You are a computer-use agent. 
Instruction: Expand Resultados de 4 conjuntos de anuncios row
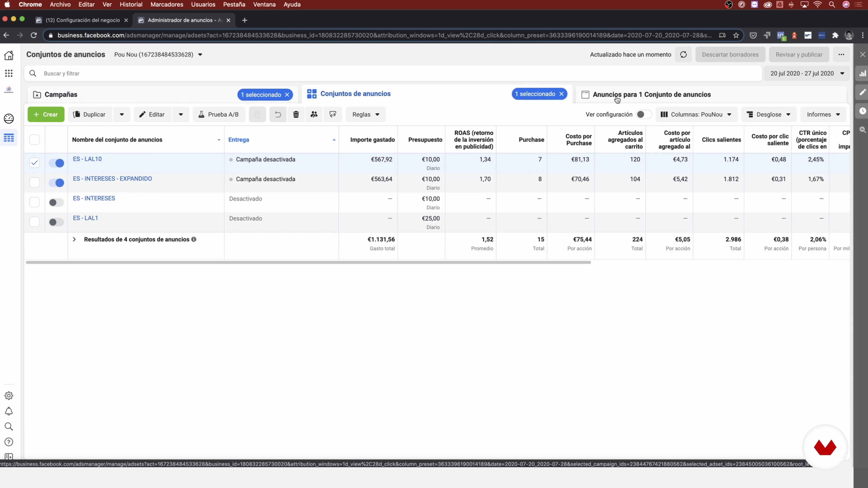(x=74, y=239)
